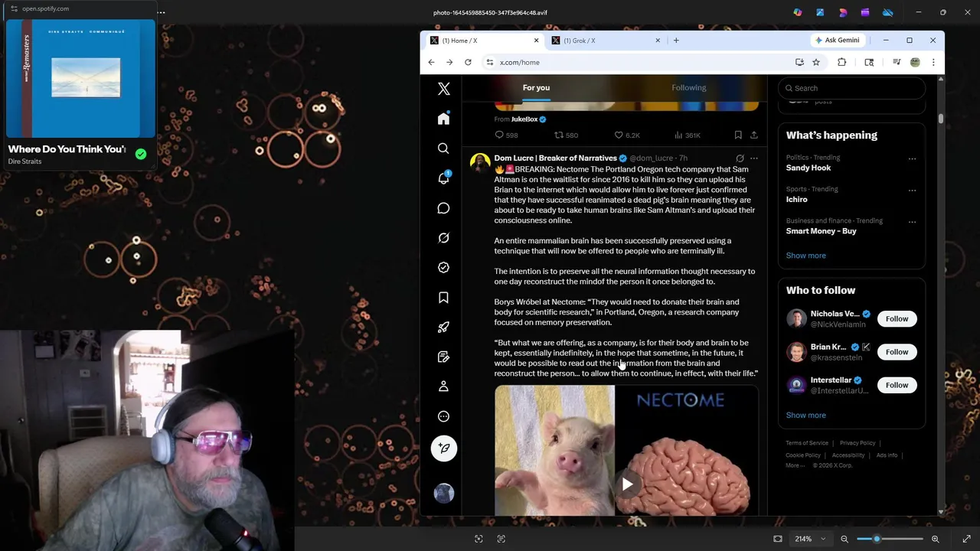Image resolution: width=980 pixels, height=551 pixels.
Task: Follow Nicholas Ve...
Action: click(897, 319)
